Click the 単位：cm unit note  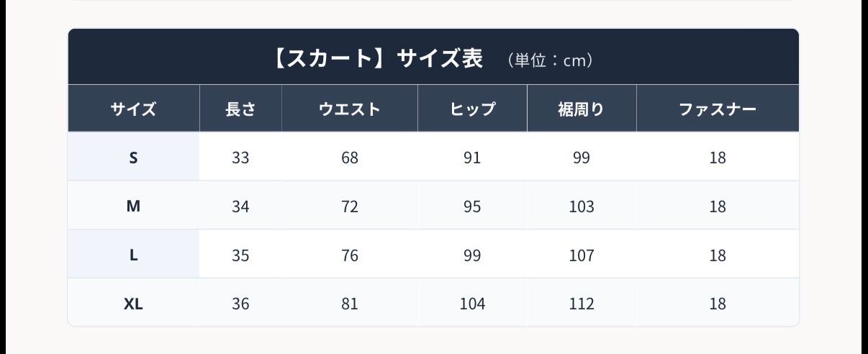coord(550,60)
